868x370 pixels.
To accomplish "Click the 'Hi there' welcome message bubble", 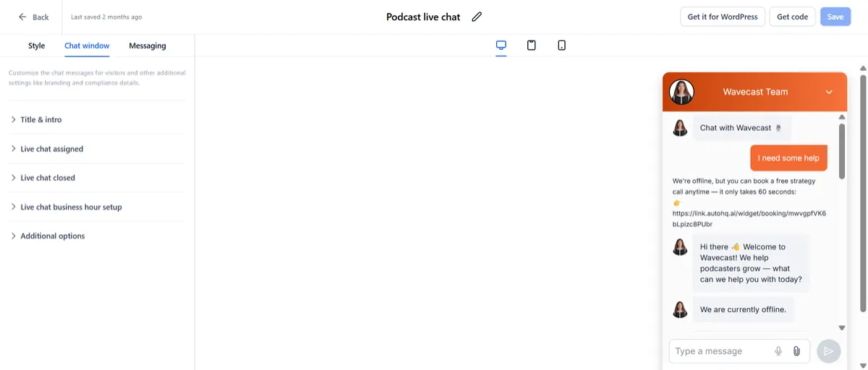I will (751, 263).
